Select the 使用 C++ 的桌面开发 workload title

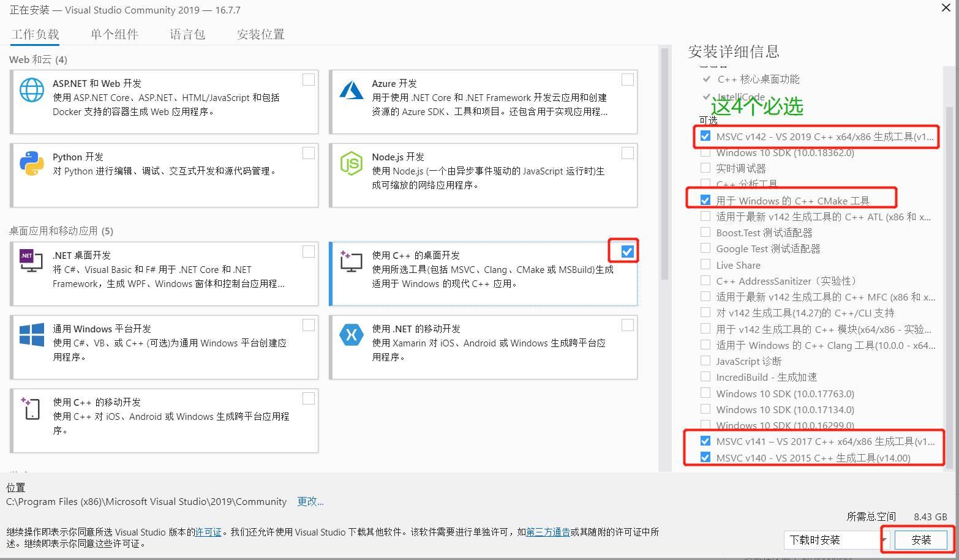click(416, 255)
